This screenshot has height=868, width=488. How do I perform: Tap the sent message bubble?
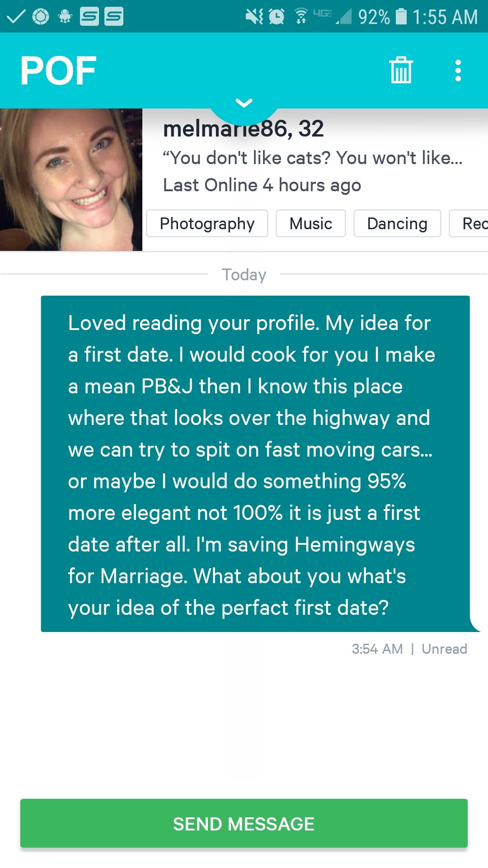(x=255, y=464)
